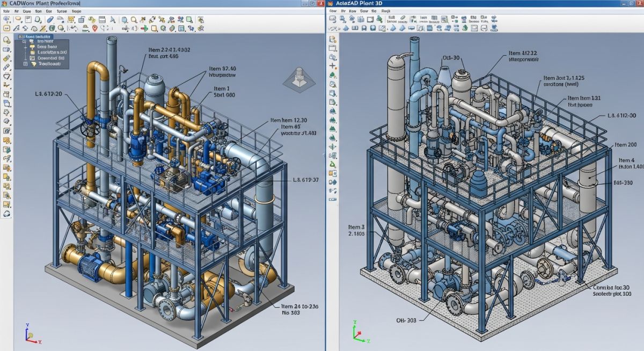Open the "Oore" menu in CADWorx window
Image resolution: width=644 pixels, height=351 pixels.
(x=27, y=11)
